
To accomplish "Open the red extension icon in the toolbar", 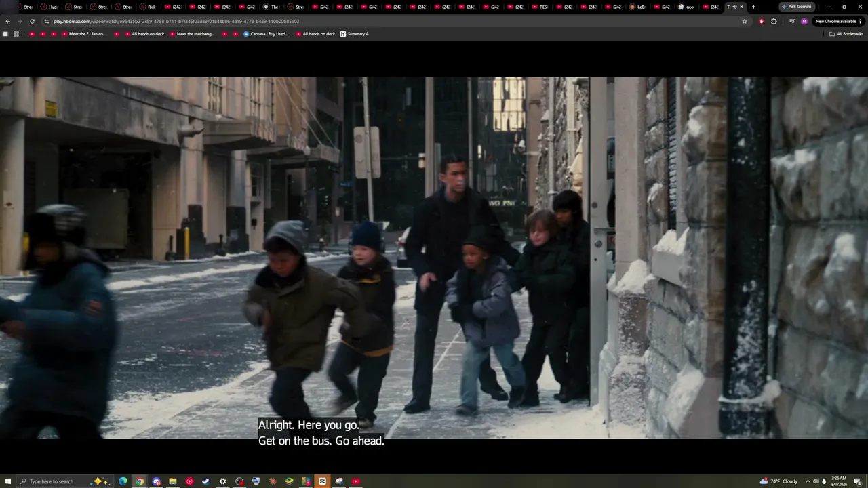I will coord(762,21).
